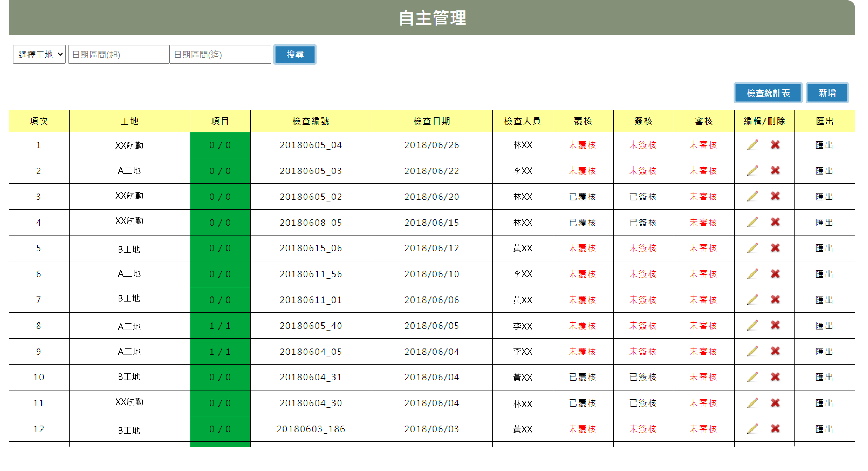Delete row 20180604_30 with the red X

(x=775, y=403)
